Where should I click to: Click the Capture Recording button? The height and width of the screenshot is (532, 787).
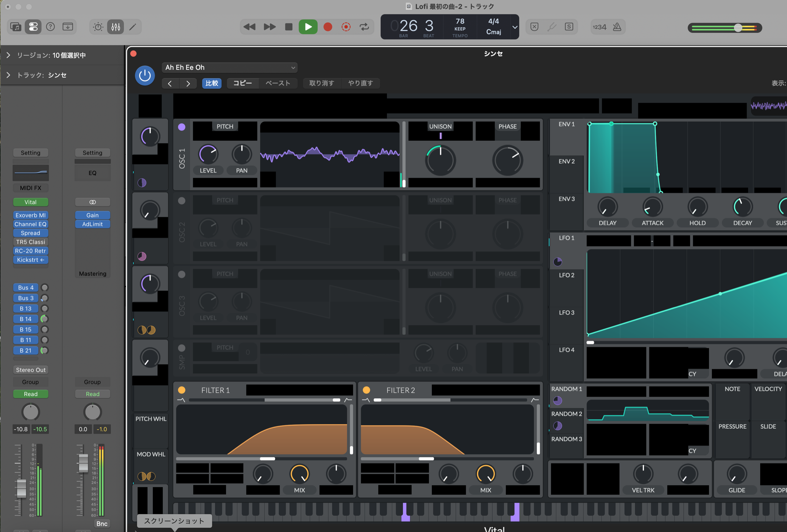(346, 27)
